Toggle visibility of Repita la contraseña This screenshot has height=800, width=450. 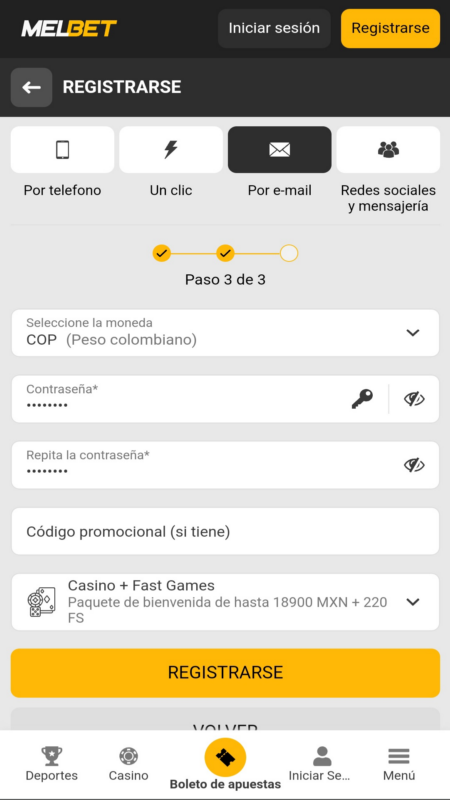tap(414, 465)
